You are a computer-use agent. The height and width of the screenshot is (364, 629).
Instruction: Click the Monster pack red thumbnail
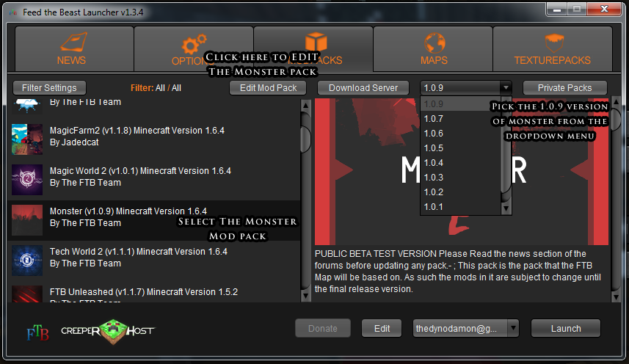point(27,220)
